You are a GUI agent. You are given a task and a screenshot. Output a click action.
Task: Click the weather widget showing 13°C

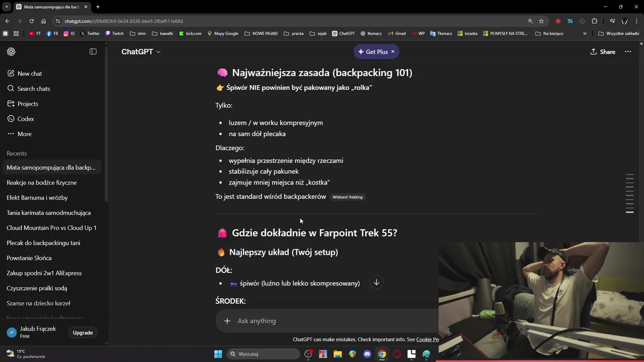25,354
